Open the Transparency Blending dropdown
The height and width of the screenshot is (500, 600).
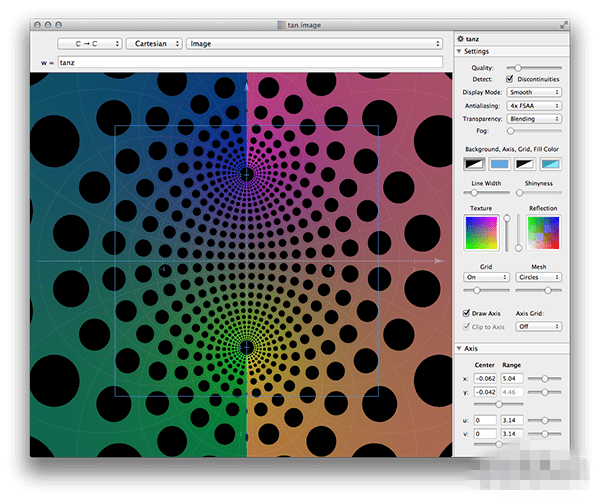pyautogui.click(x=535, y=118)
